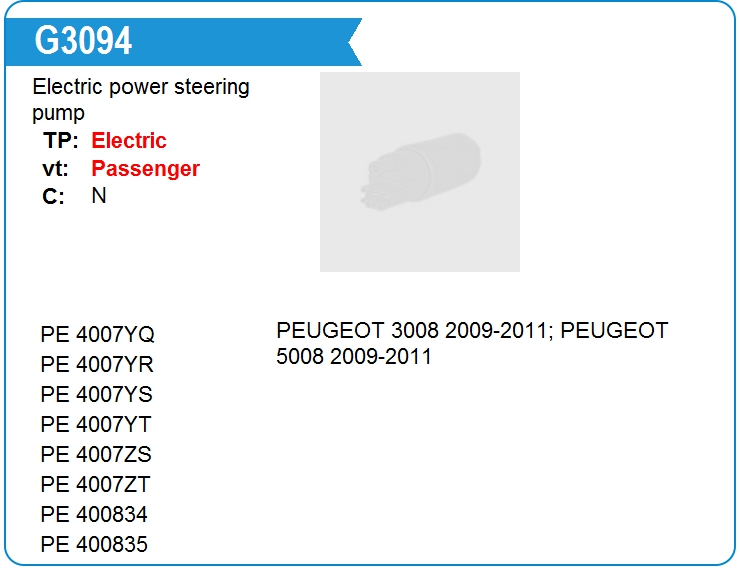Select the PE 4007YT reference number
This screenshot has width=740, height=576.
(96, 424)
